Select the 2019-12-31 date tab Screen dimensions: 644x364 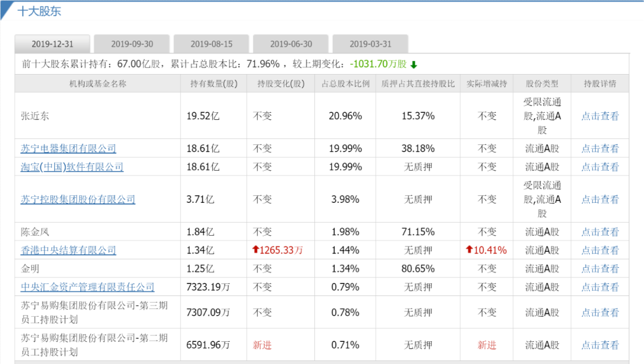pos(52,44)
